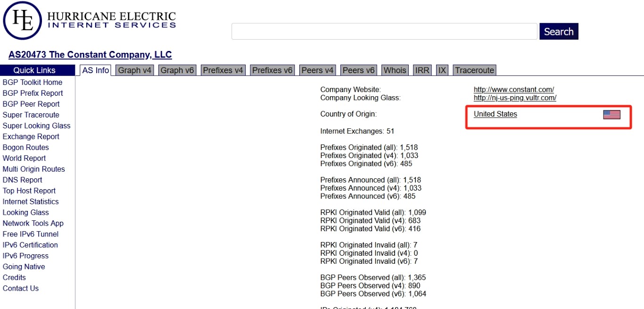This screenshot has width=644, height=309.
Task: Click RPKI Originated Invalid (all): 7 text
Action: (x=369, y=245)
